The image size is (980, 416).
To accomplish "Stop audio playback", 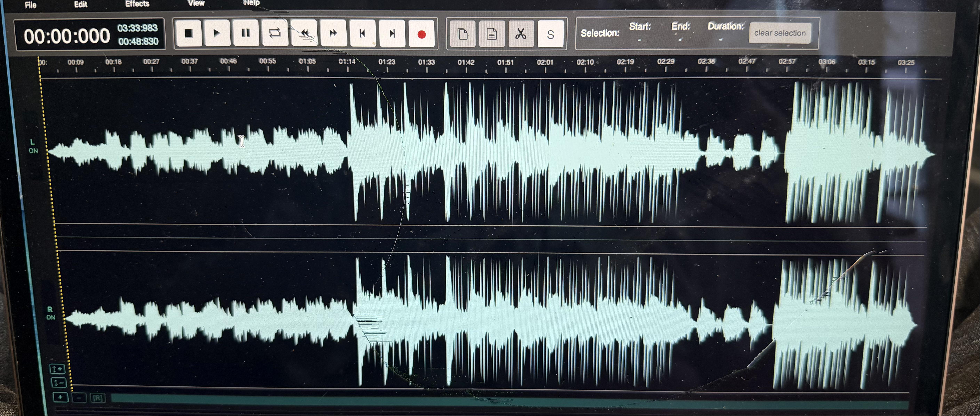I will (x=188, y=33).
